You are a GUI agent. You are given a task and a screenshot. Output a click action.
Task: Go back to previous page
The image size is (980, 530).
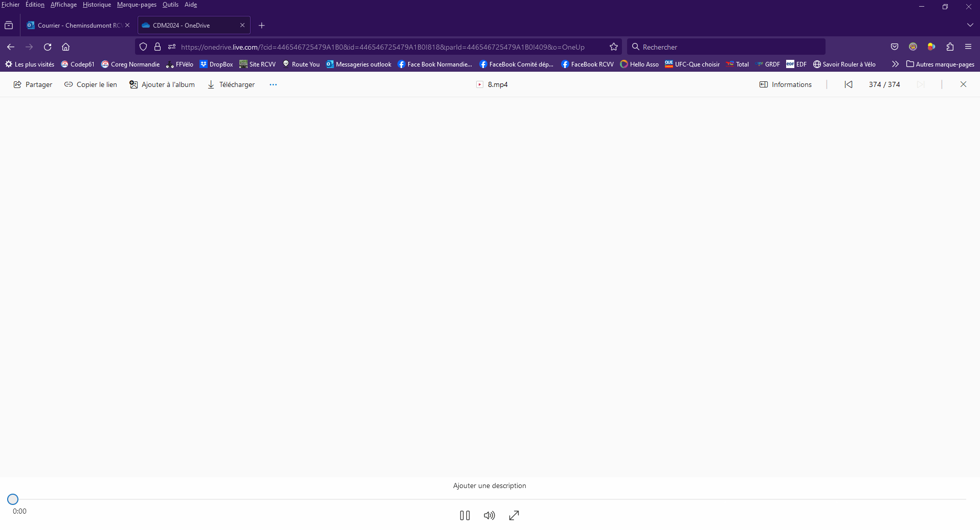[x=11, y=47]
